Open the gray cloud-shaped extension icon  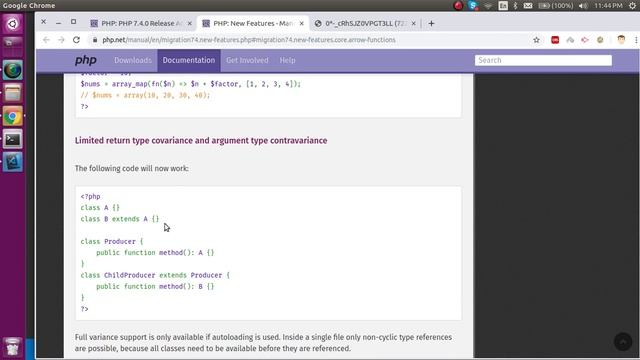click(x=570, y=40)
